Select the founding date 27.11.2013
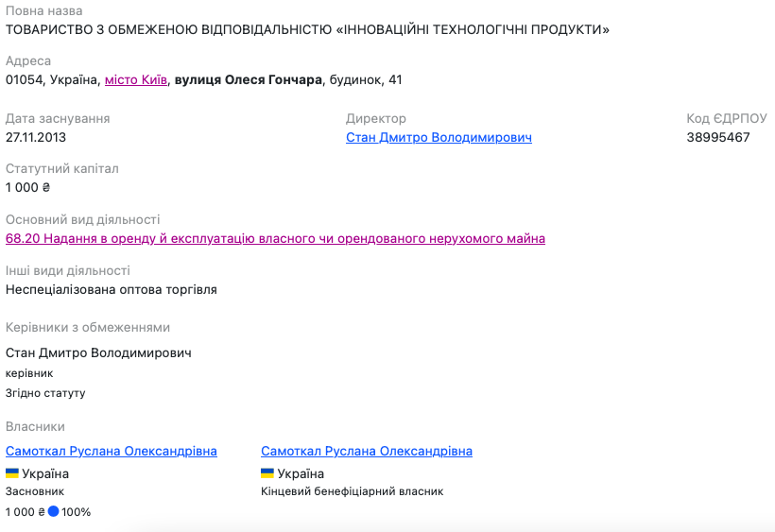The height and width of the screenshot is (532, 775). (36, 137)
